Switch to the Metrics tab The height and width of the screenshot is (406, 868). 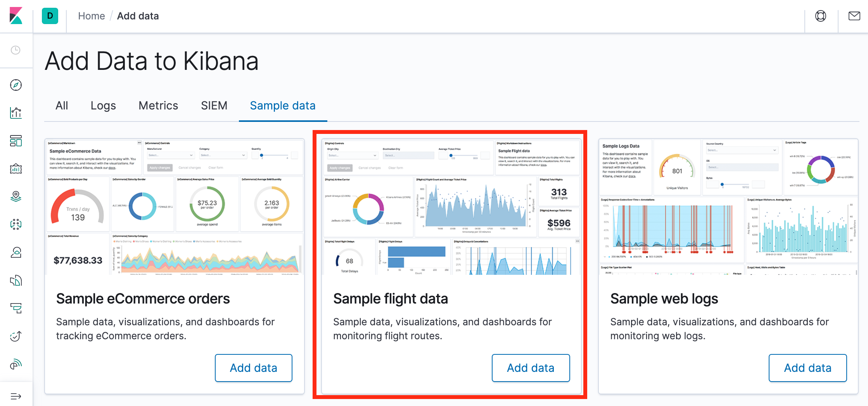pos(158,106)
